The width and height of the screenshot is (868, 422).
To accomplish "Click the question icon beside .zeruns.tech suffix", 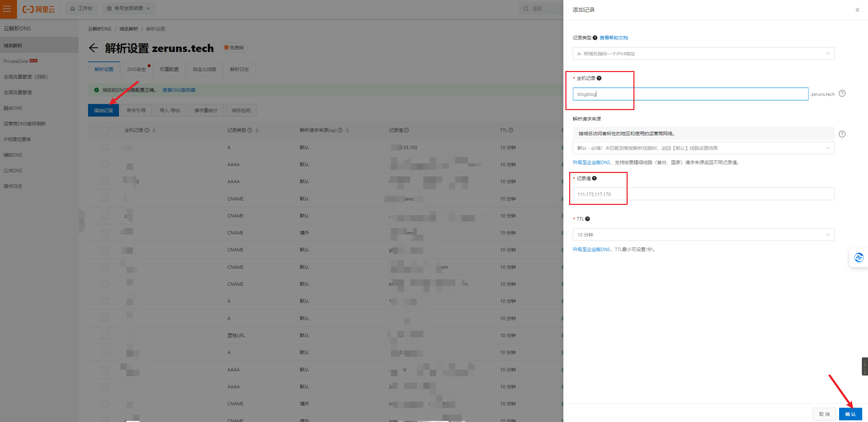I will tap(842, 93).
